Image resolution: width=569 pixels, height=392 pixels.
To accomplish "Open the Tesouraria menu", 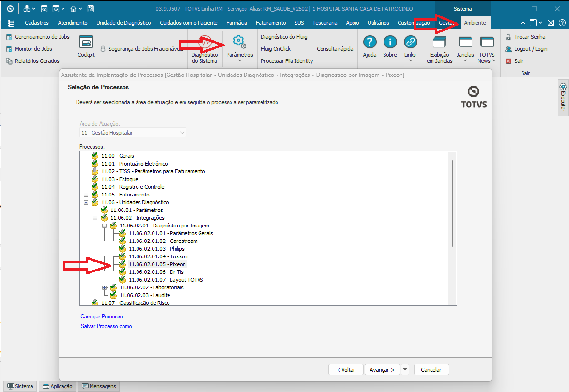I will (325, 23).
